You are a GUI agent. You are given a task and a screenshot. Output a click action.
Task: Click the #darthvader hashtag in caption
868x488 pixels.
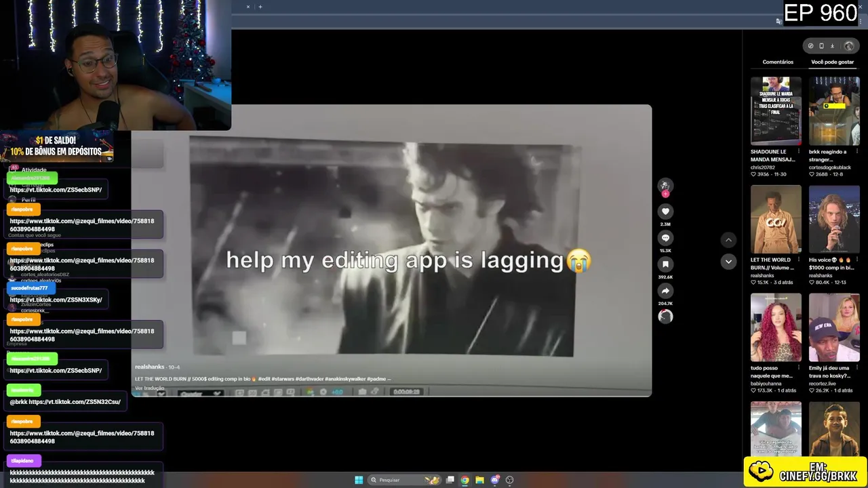coord(309,379)
